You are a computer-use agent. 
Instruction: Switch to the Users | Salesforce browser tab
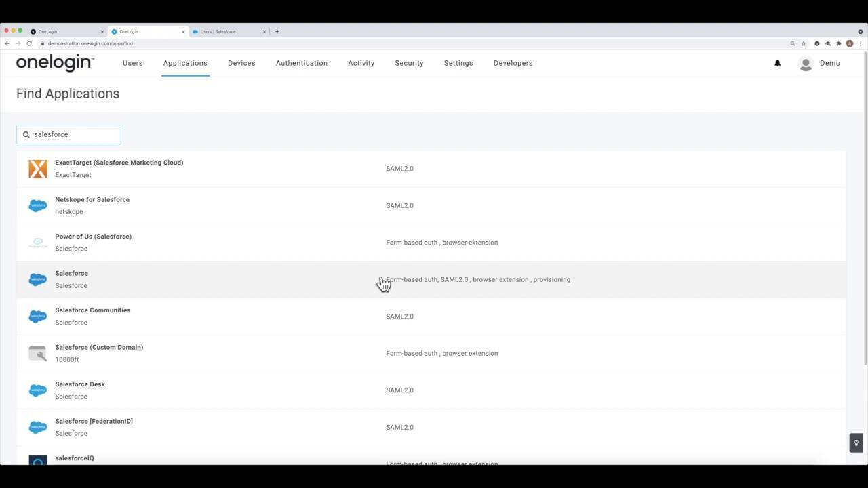tap(224, 31)
